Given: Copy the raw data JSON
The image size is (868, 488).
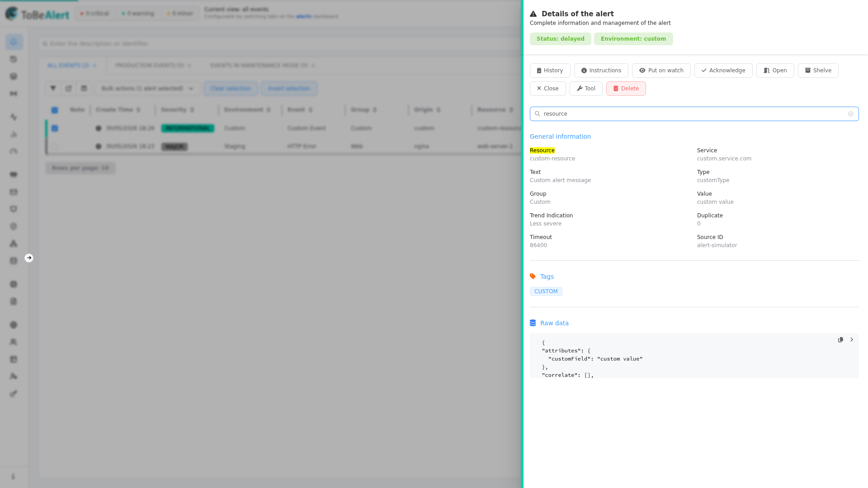Looking at the screenshot, I should [840, 340].
